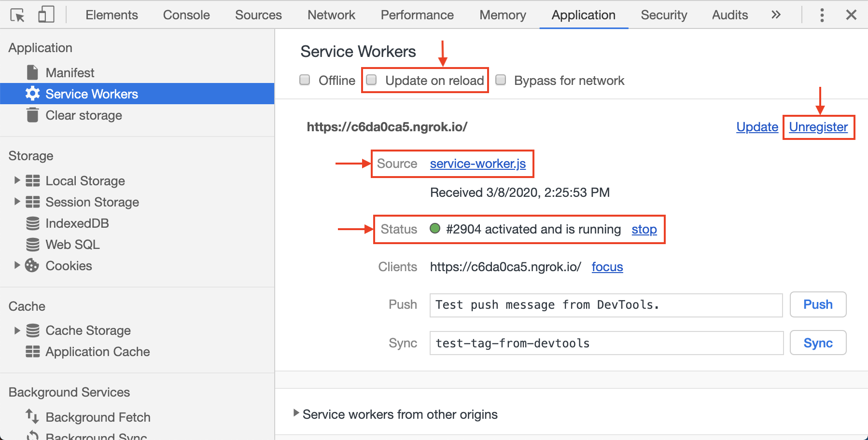This screenshot has width=868, height=440.
Task: Open the DevTools three-dot menu
Action: point(822,15)
